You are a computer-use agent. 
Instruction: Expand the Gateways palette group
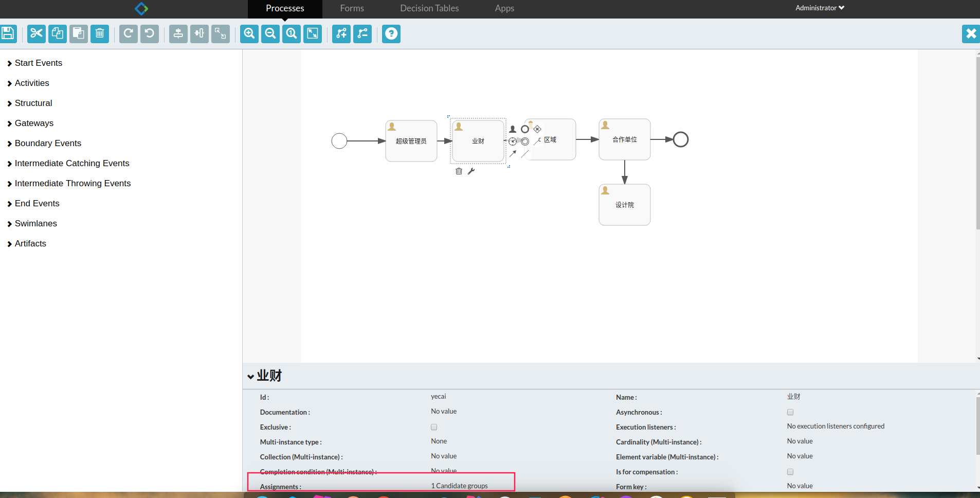[x=34, y=123]
